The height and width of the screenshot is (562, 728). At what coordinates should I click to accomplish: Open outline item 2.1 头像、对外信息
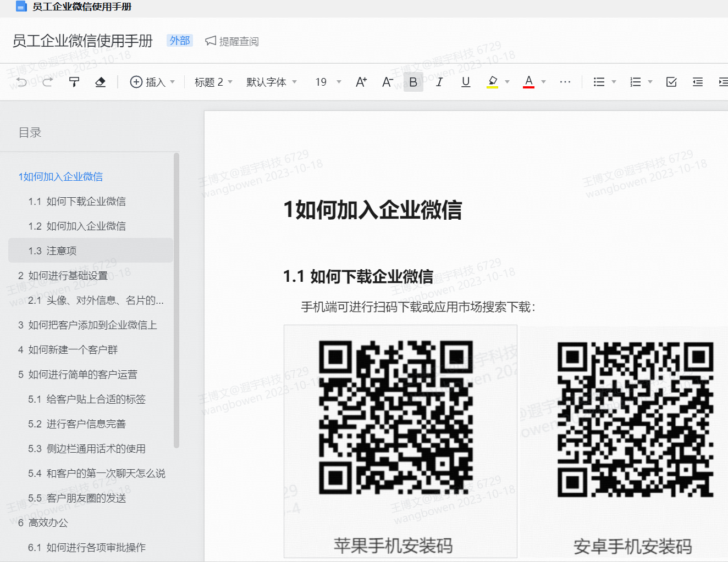(x=96, y=300)
